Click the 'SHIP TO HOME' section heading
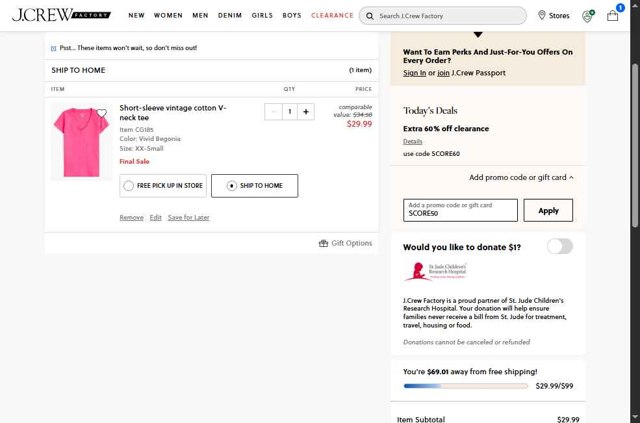640x423 pixels. coord(78,70)
